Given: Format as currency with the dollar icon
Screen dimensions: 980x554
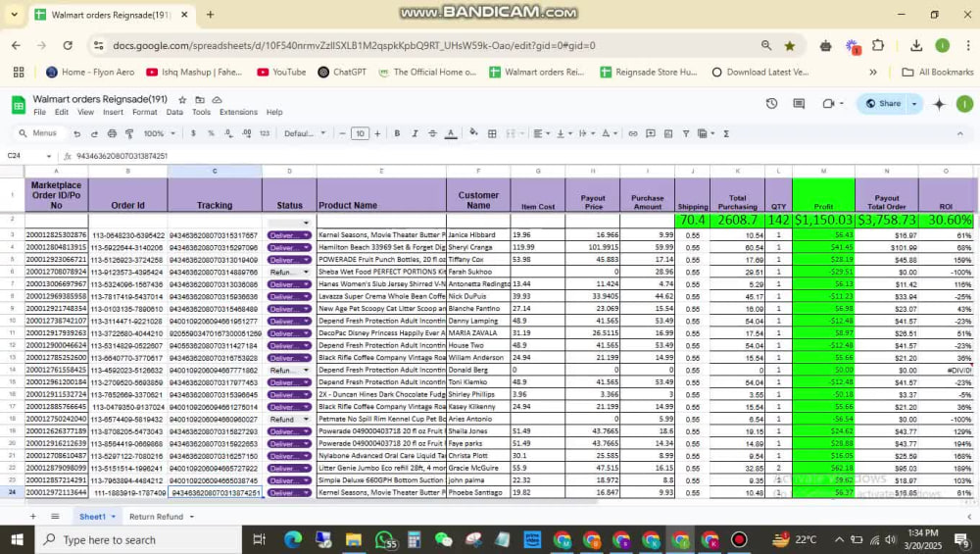Looking at the screenshot, I should [x=193, y=133].
